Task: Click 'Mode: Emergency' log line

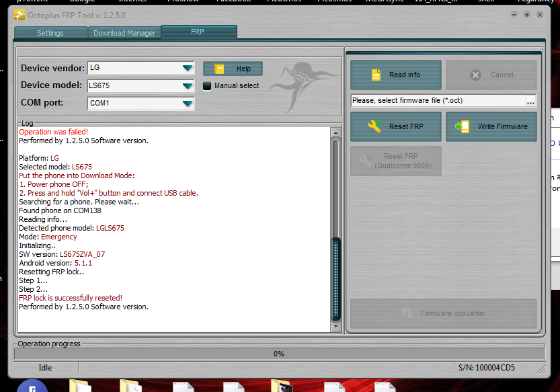Action: click(x=48, y=237)
